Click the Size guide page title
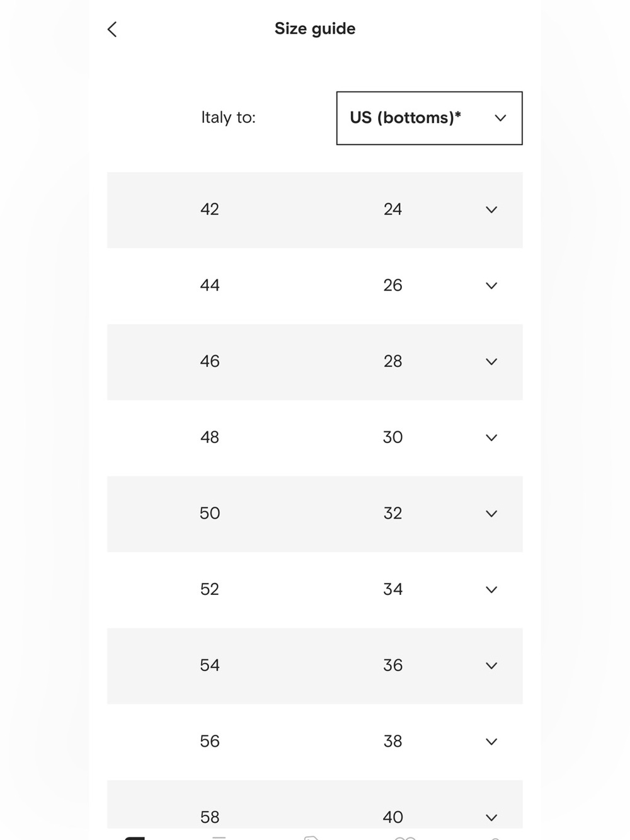This screenshot has height=840, width=630. 315,29
